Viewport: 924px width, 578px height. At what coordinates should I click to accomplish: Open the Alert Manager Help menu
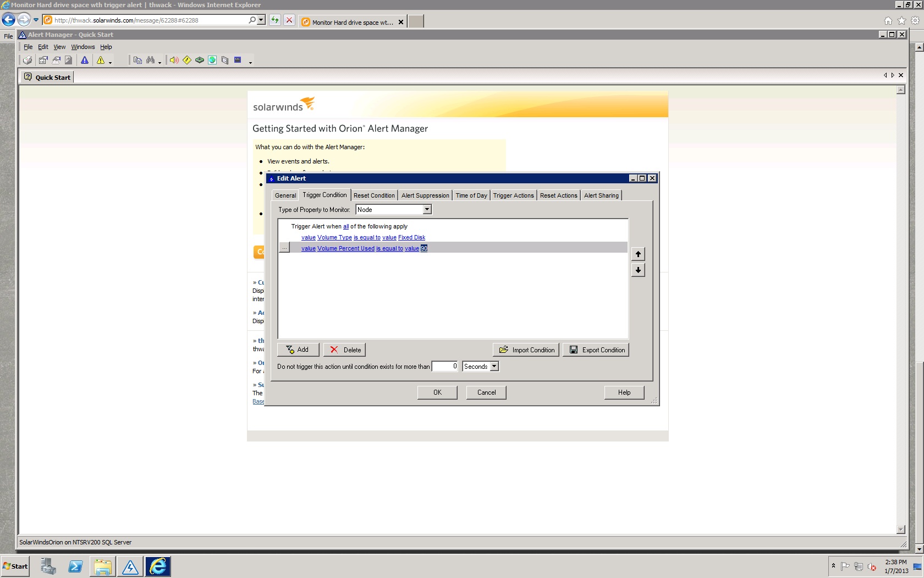(106, 47)
